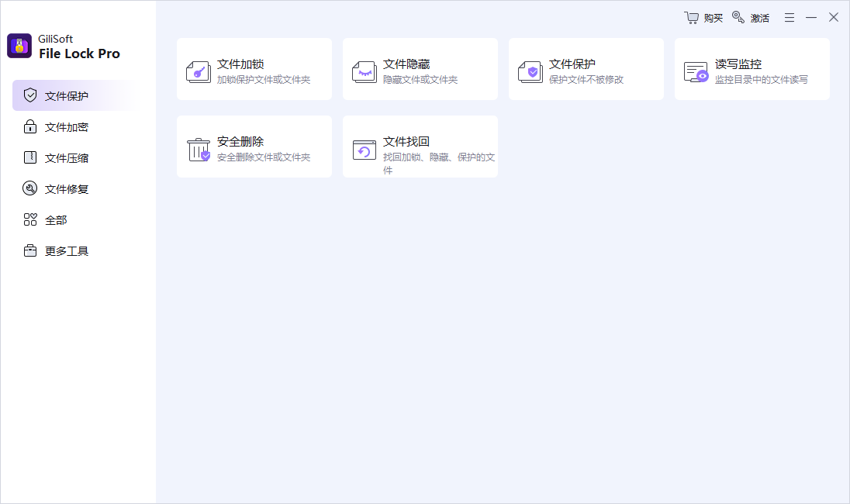Open the hamburger menu
The height and width of the screenshot is (504, 850).
tap(789, 16)
